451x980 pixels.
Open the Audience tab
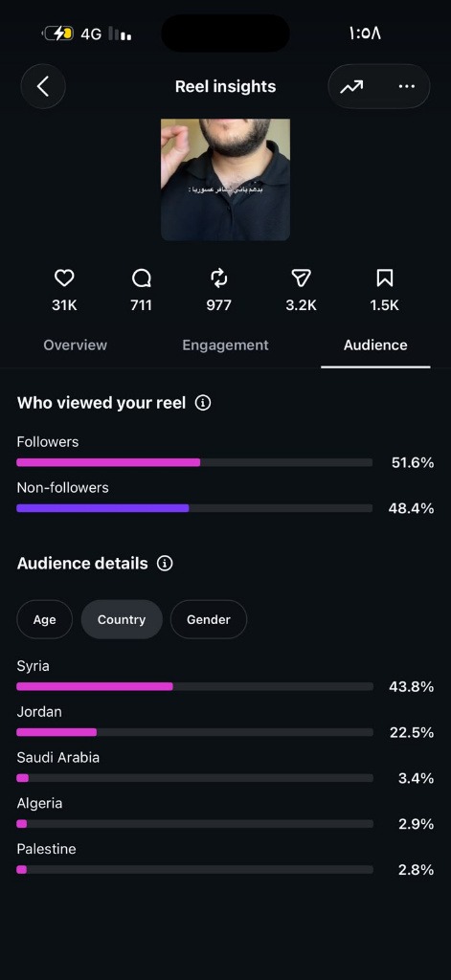coord(375,345)
